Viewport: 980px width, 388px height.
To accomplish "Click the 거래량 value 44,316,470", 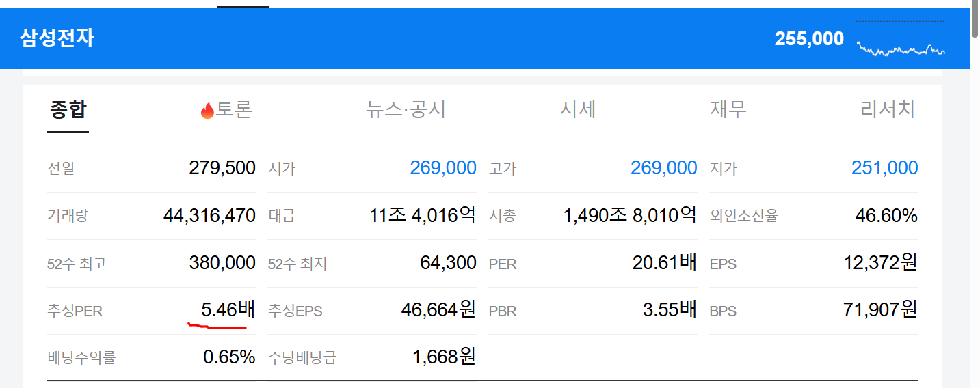I will 209,216.
